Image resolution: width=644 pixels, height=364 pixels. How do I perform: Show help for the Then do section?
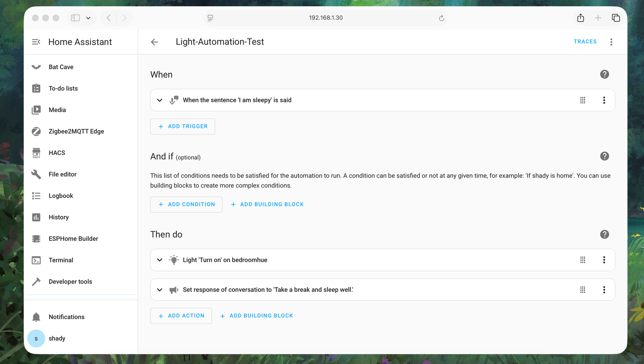click(x=605, y=234)
